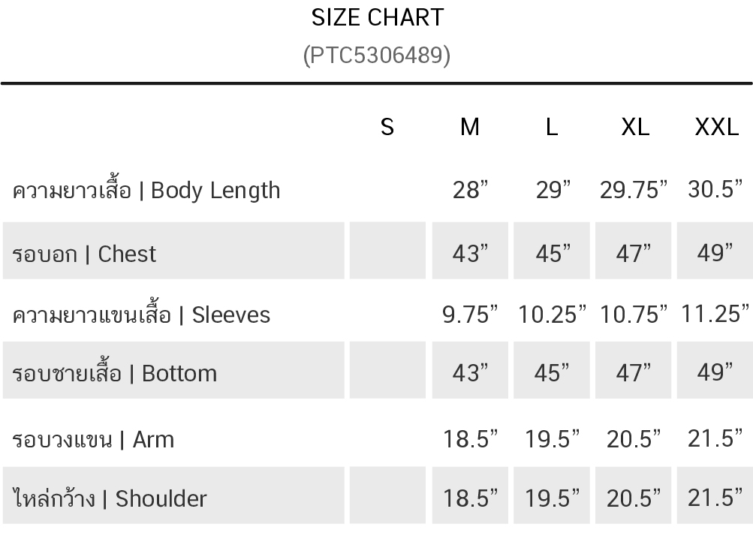753x560 pixels.
Task: Click the SIZE CHART title
Action: [377, 18]
